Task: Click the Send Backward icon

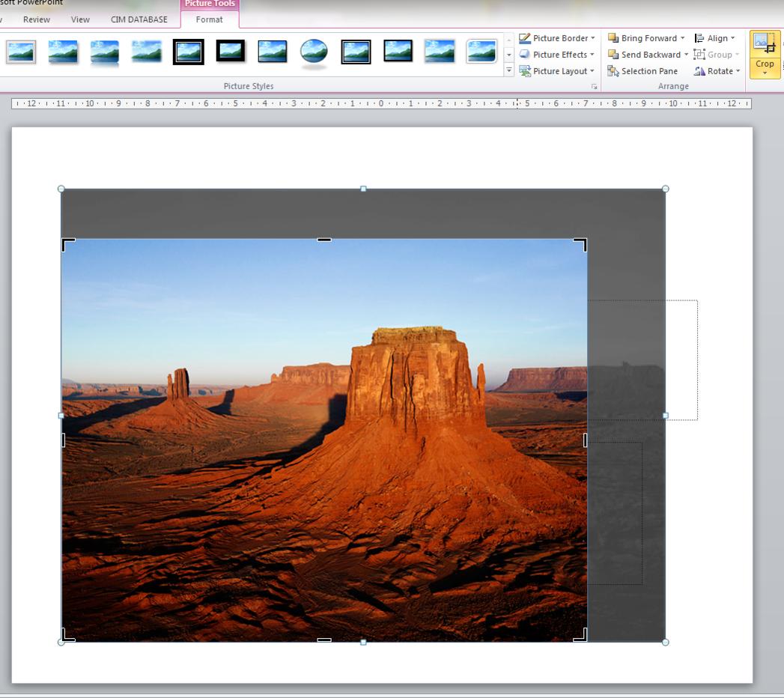Action: click(613, 55)
